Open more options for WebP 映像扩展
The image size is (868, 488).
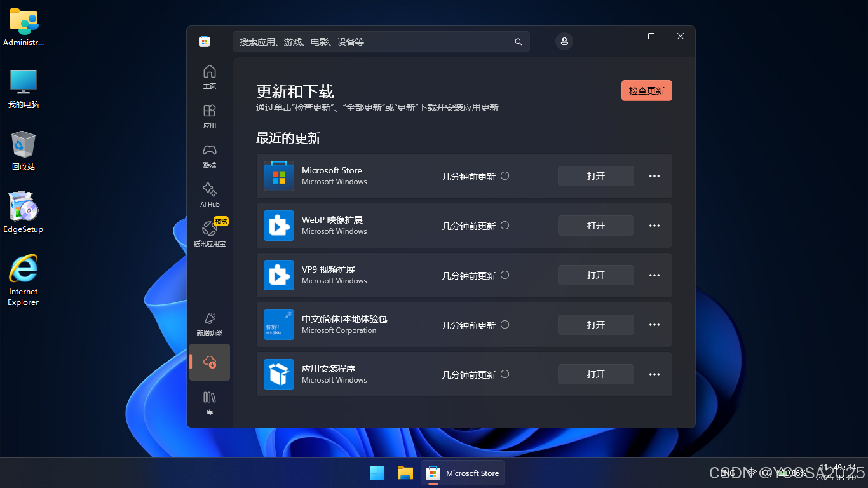(x=654, y=226)
